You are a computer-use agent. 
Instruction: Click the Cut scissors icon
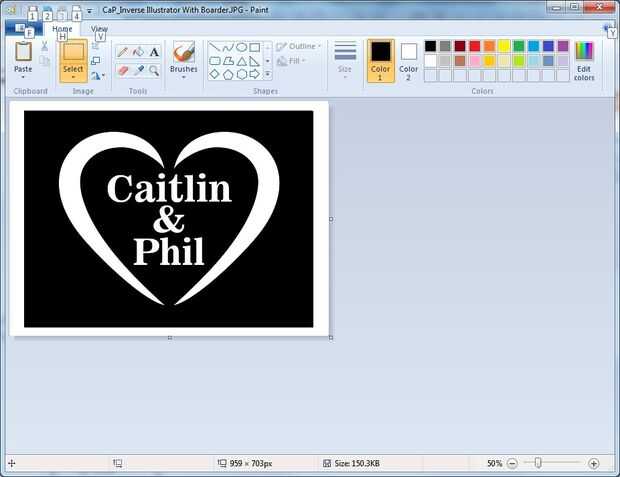pos(44,46)
